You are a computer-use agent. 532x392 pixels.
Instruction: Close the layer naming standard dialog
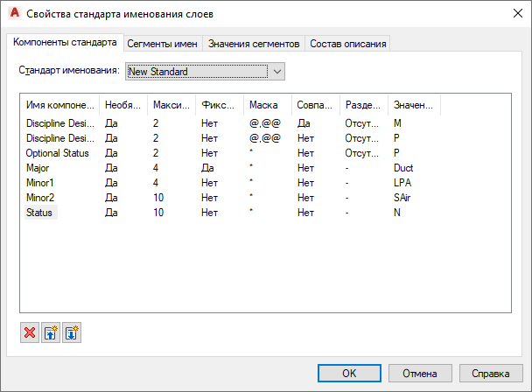[511, 14]
